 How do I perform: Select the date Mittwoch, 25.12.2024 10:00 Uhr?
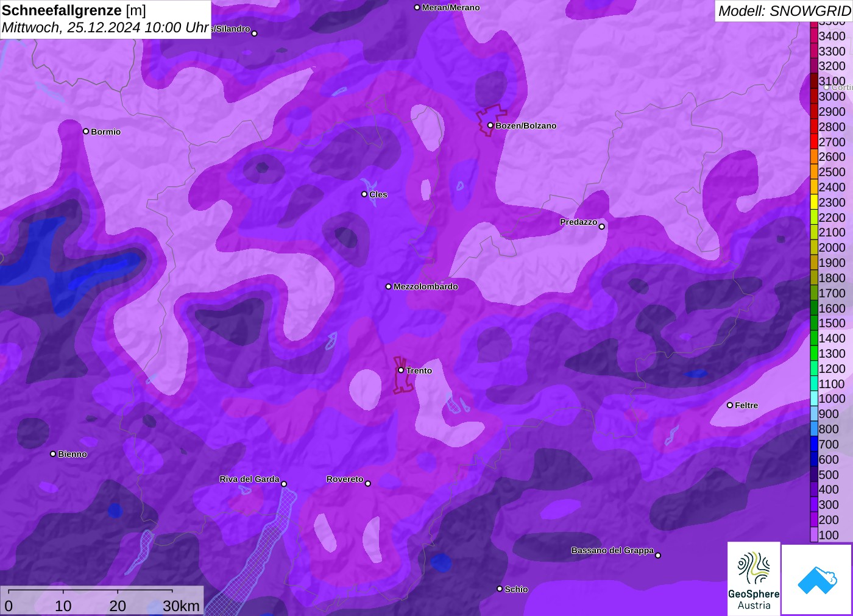(105, 27)
